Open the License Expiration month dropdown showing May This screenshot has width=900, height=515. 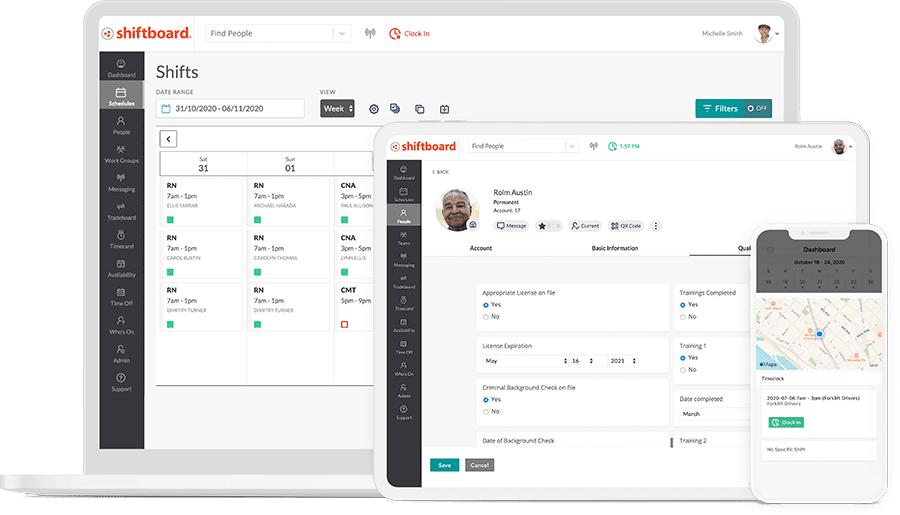coord(525,361)
